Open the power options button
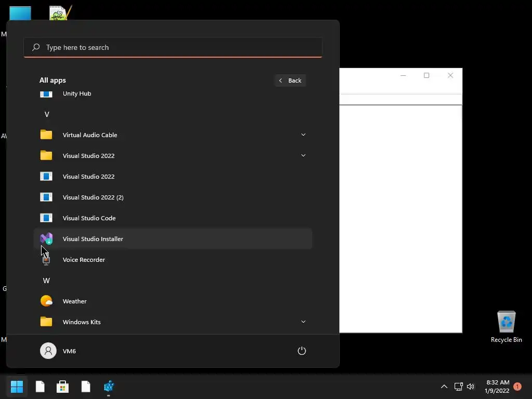 [x=302, y=351]
